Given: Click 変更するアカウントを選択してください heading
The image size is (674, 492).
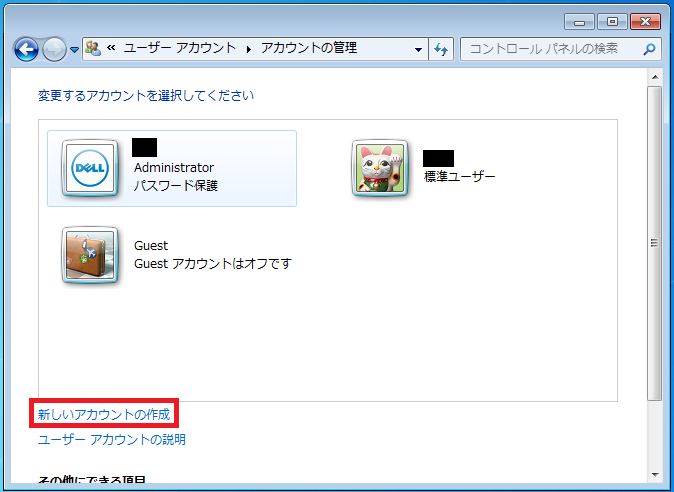Looking at the screenshot, I should 146,95.
